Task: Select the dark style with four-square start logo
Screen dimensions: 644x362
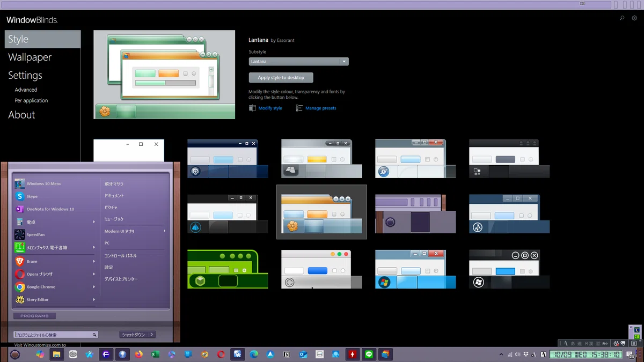Action: [x=509, y=159]
